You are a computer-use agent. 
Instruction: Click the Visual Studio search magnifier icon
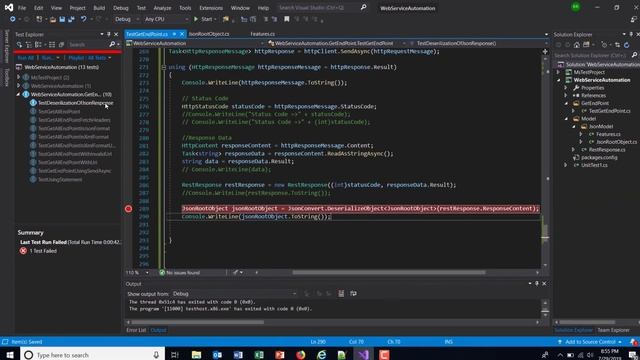[363, 7]
